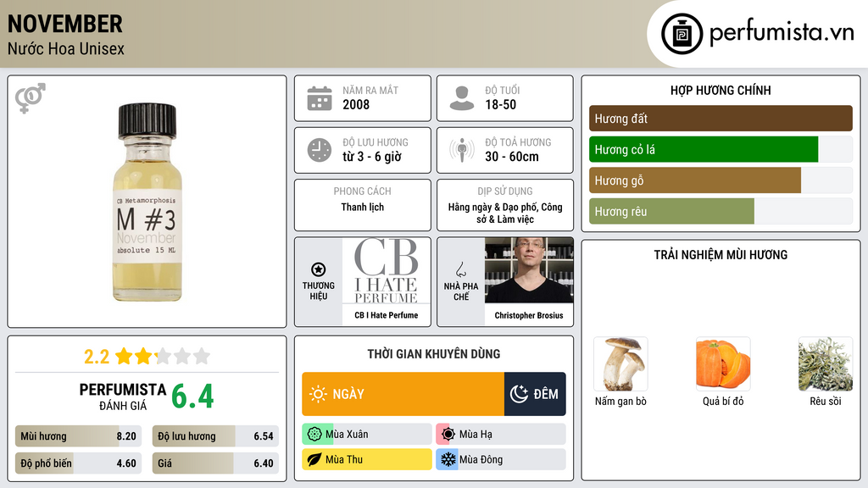Click the '30 - 60cm' sillage value

tap(511, 157)
